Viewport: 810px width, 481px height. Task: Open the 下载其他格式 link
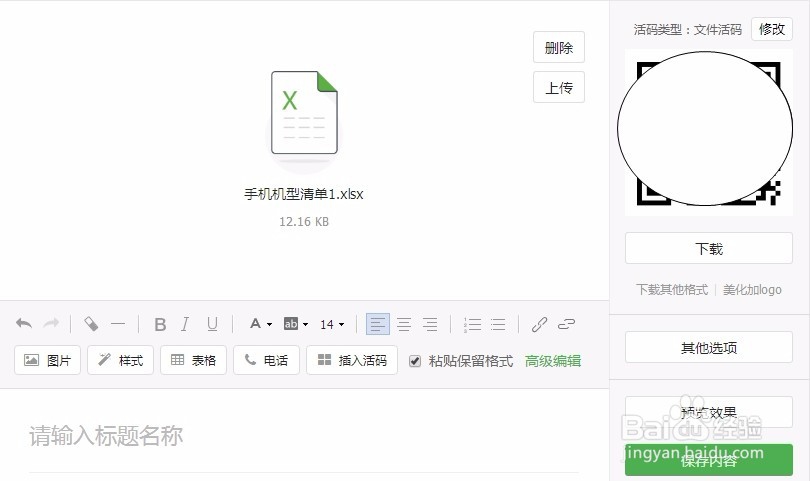pos(672,289)
